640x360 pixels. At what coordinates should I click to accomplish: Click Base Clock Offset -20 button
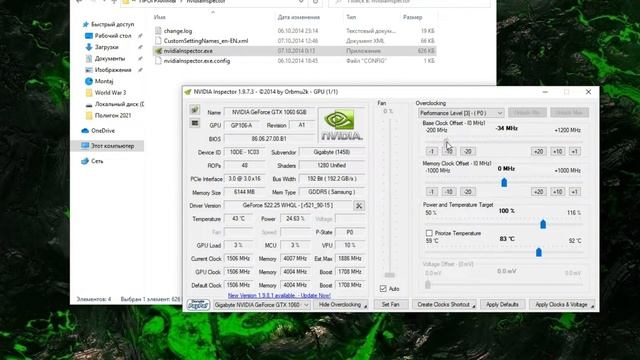point(468,151)
